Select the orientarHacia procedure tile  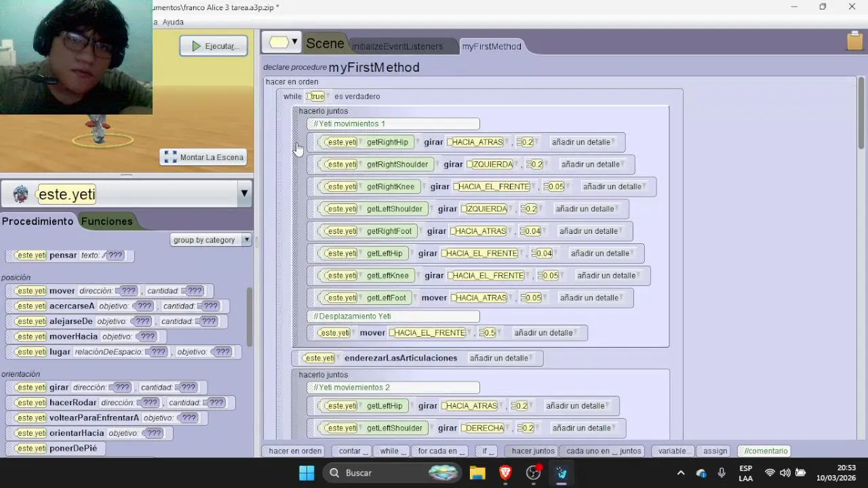[x=88, y=433]
